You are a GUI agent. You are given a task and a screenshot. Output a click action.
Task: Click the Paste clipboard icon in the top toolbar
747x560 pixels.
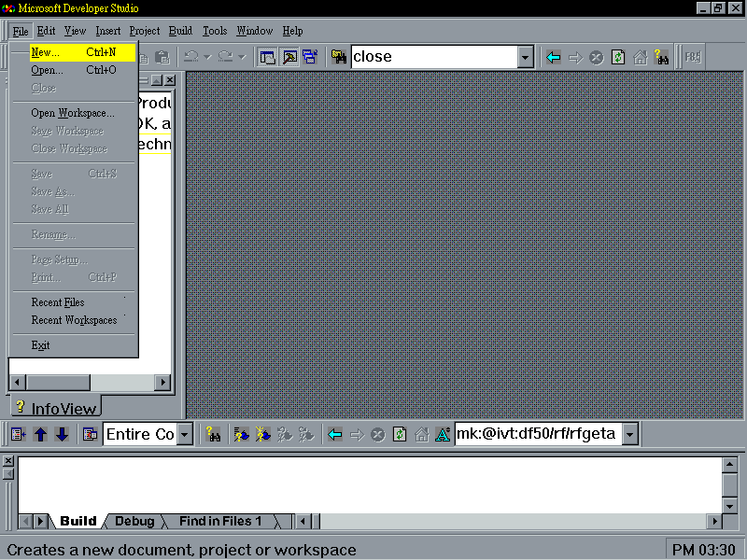pyautogui.click(x=162, y=57)
